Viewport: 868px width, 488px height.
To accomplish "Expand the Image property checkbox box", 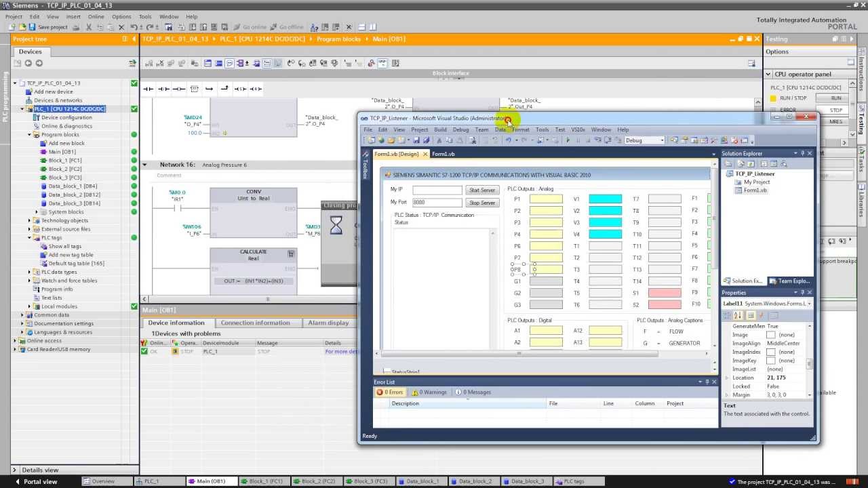I will pyautogui.click(x=770, y=335).
